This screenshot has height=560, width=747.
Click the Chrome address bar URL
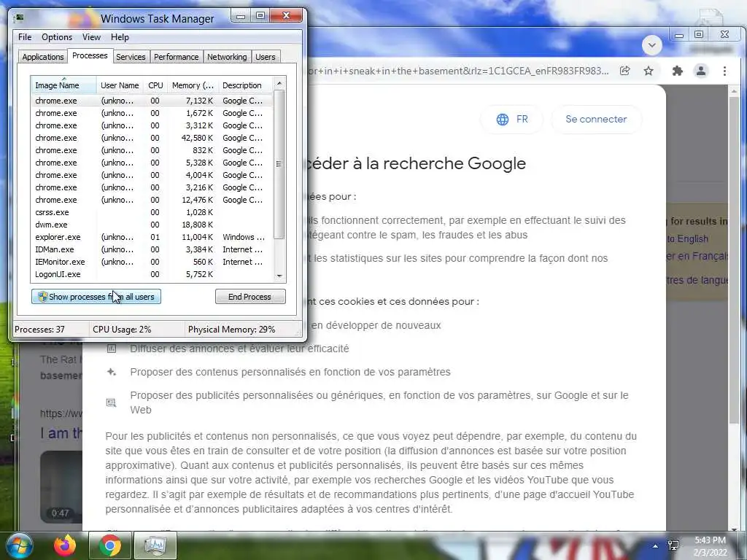click(458, 71)
